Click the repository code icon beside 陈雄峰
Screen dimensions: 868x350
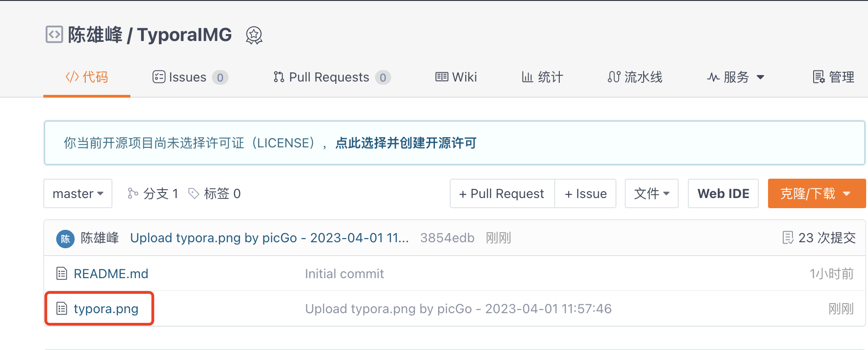pos(54,35)
